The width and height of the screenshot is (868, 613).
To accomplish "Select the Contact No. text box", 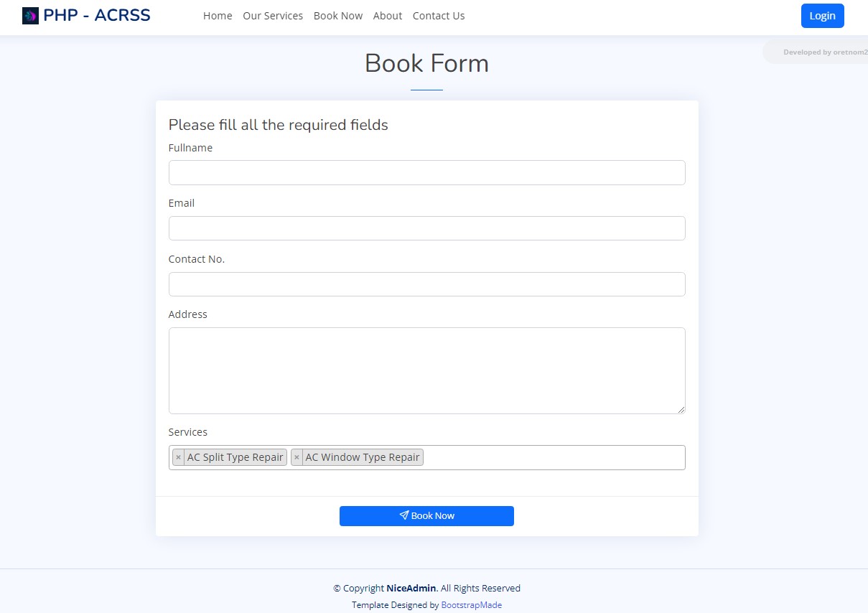I will pyautogui.click(x=426, y=284).
